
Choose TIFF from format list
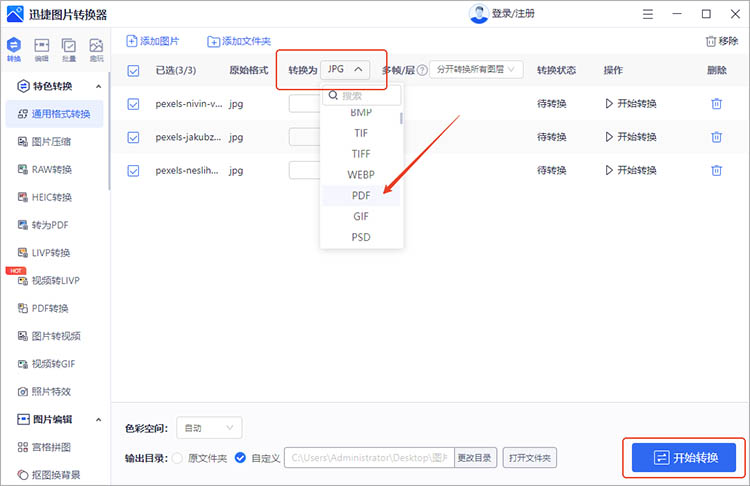click(361, 154)
